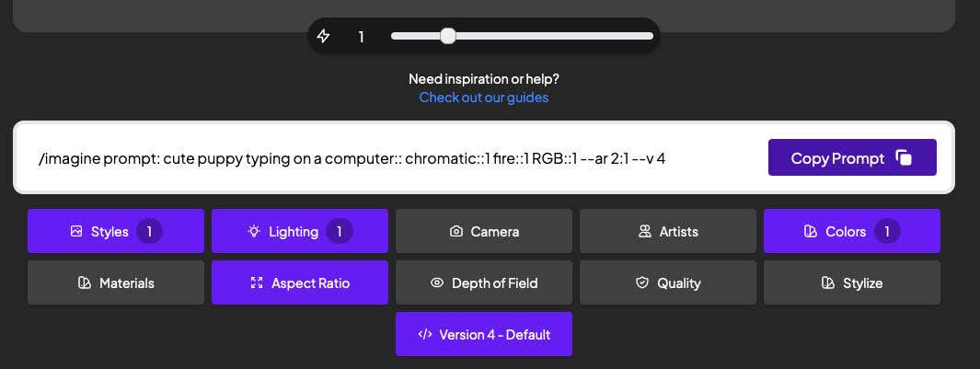Click the Lighting count badge showing 1

tap(339, 232)
